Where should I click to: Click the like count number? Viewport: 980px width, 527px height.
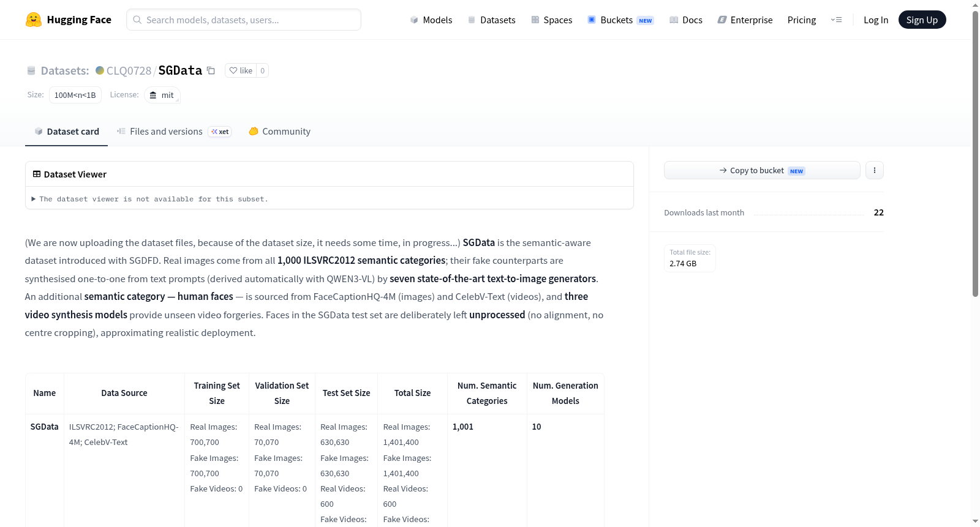(263, 70)
